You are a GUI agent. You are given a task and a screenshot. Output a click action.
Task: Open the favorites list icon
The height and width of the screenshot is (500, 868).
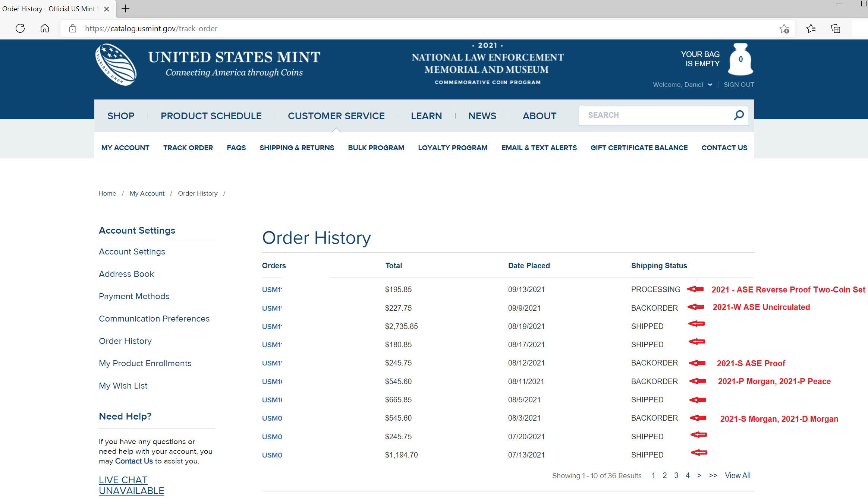pyautogui.click(x=811, y=29)
